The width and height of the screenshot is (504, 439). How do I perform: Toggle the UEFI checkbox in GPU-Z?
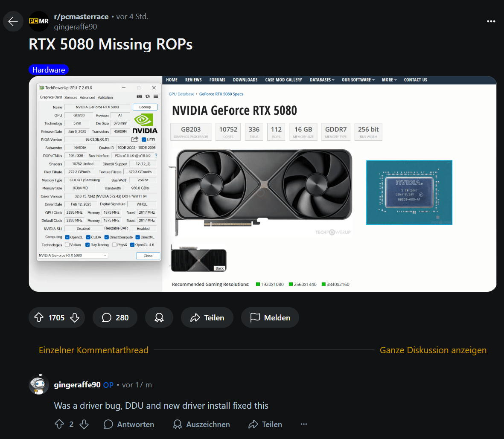144,140
